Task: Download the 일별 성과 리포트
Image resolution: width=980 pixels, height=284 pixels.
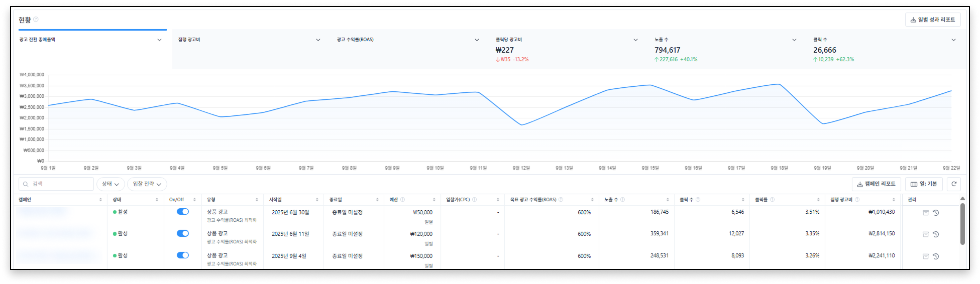Action: tap(933, 20)
